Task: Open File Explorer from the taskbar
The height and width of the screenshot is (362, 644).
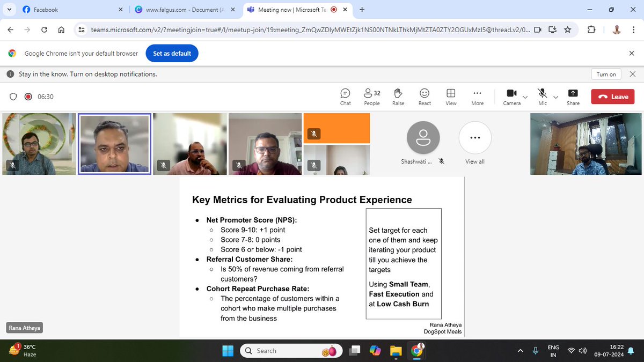Action: click(x=396, y=351)
